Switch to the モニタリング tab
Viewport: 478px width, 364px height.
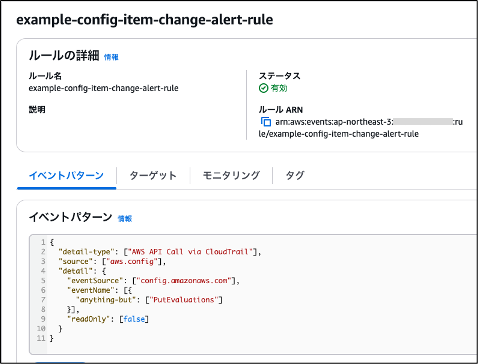pos(231,175)
